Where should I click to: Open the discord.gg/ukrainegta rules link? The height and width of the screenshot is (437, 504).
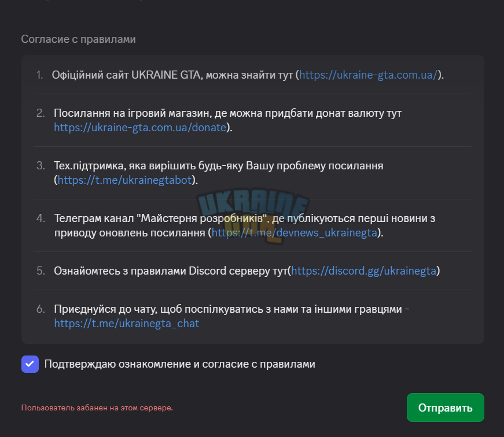[363, 271]
